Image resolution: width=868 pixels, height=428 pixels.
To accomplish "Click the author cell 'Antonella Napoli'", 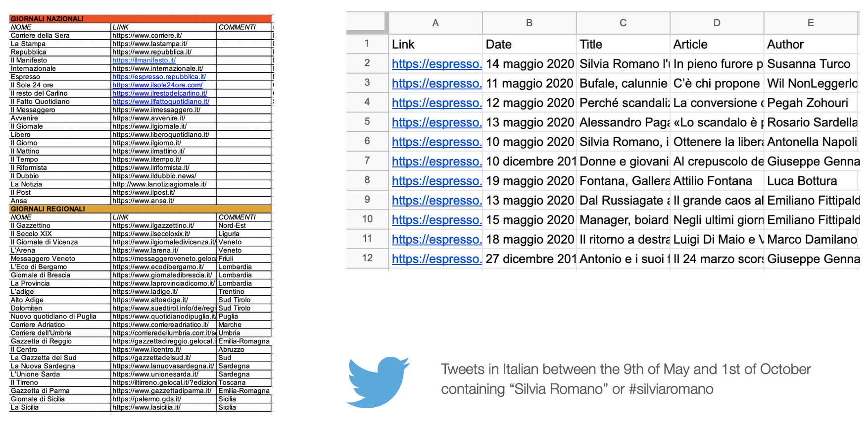I will click(811, 142).
